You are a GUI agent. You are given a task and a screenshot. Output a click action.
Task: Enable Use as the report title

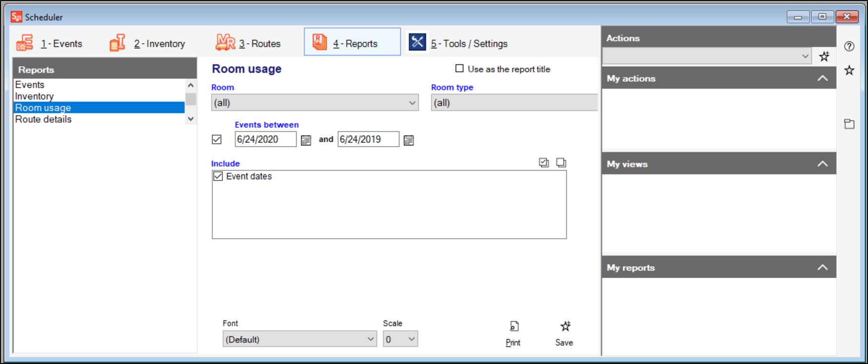pyautogui.click(x=459, y=69)
